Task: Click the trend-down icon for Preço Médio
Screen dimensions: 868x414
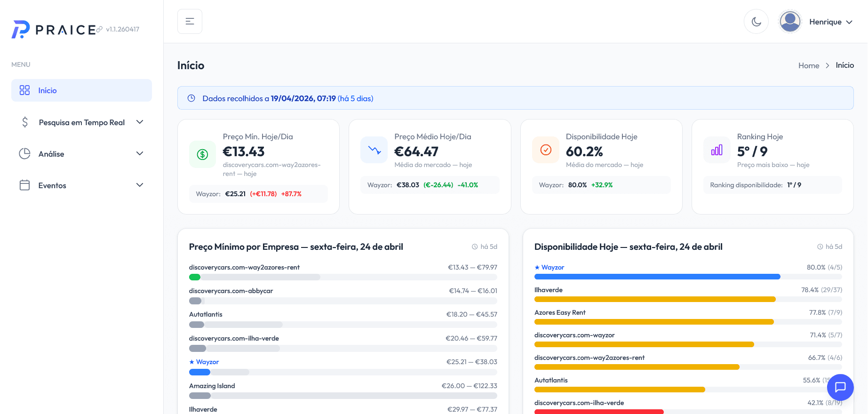Action: coord(374,150)
